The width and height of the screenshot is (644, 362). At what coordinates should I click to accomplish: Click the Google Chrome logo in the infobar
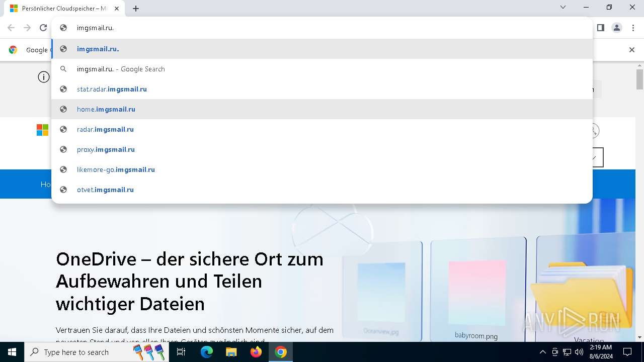[13, 50]
